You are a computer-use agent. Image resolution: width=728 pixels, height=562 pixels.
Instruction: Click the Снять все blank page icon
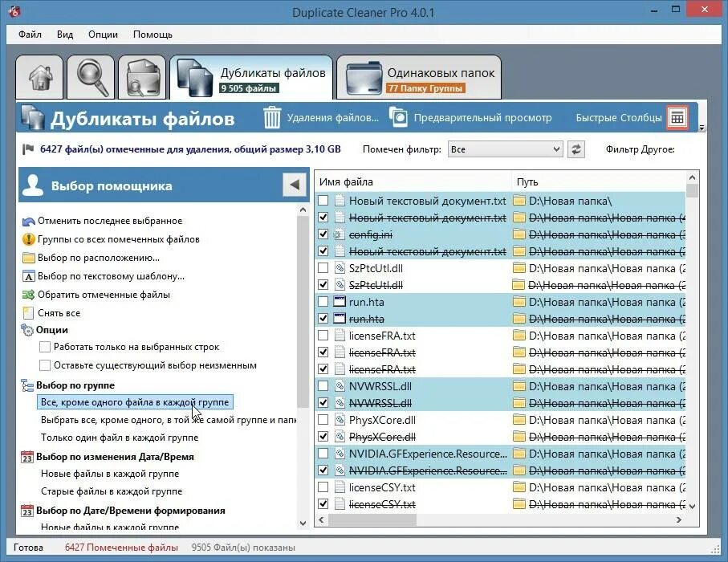pos(28,313)
